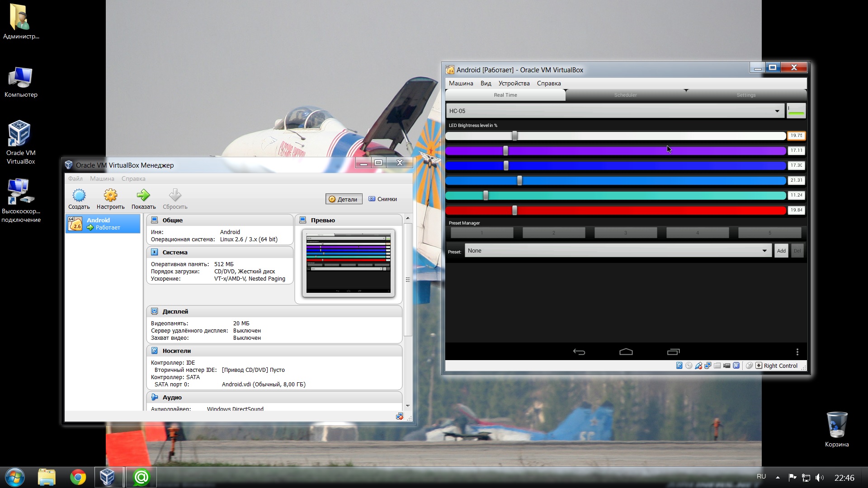Screen dimensions: 868x488
Task: Click the Add preset button
Action: point(781,251)
